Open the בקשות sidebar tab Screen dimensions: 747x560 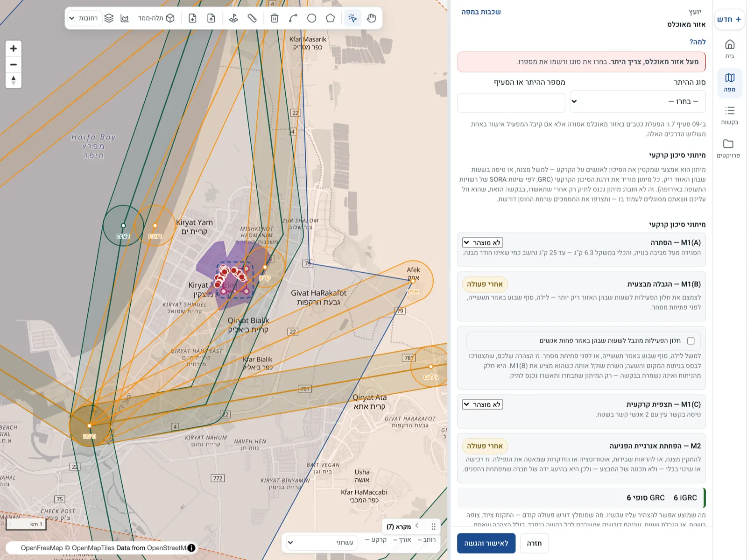(x=730, y=115)
